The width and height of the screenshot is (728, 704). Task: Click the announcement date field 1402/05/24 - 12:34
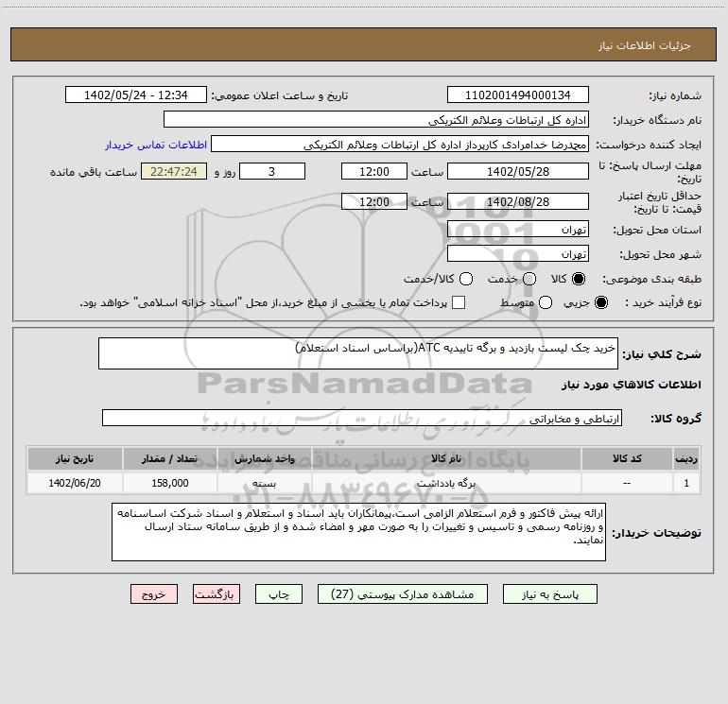[x=136, y=95]
